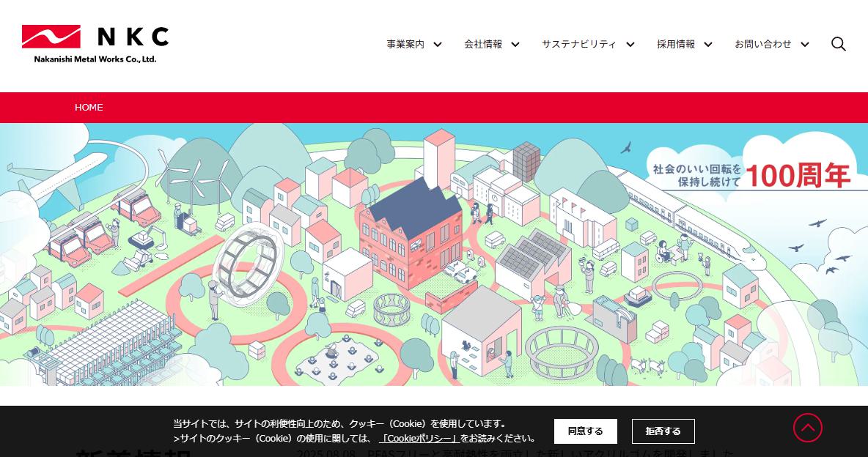The image size is (868, 457).
Task: Click 社会のいい回転を保持し続けて slogan text
Action: pyautogui.click(x=696, y=175)
